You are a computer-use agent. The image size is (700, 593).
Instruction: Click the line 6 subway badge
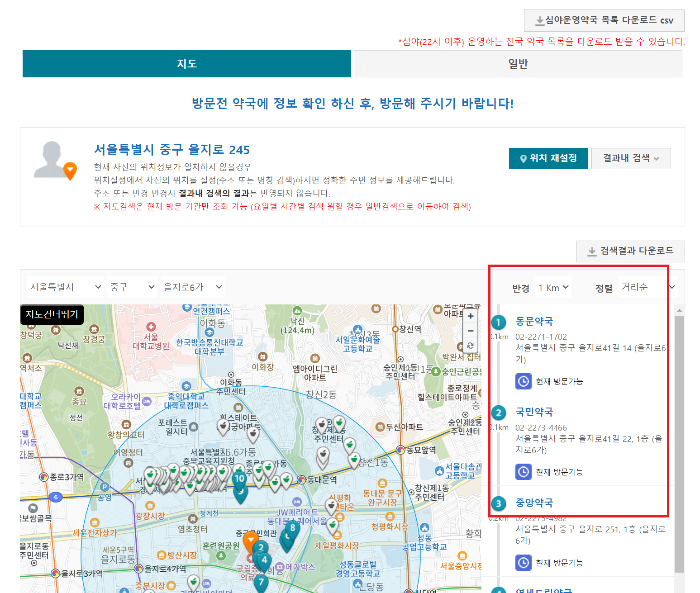click(x=56, y=497)
